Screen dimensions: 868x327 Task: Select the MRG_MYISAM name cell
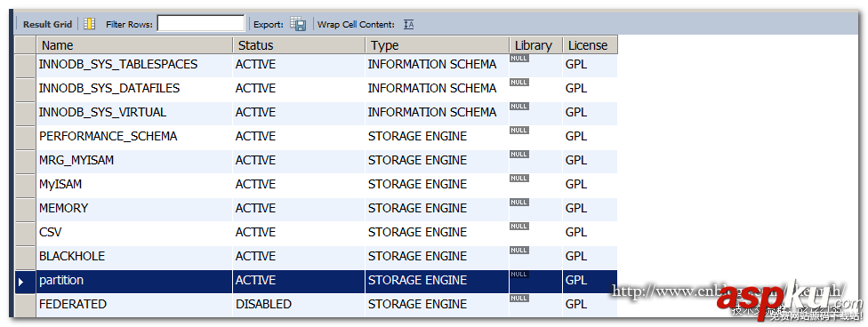coord(134,161)
